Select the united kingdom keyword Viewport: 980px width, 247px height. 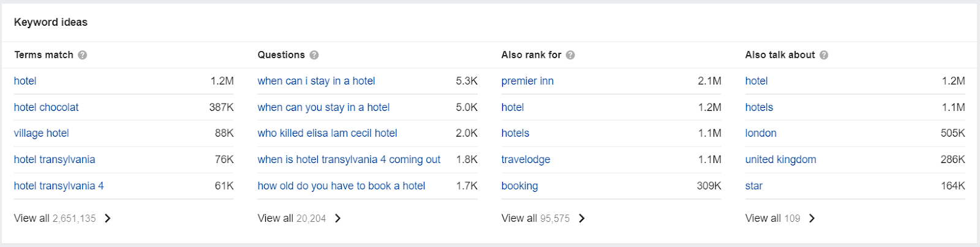click(x=780, y=159)
